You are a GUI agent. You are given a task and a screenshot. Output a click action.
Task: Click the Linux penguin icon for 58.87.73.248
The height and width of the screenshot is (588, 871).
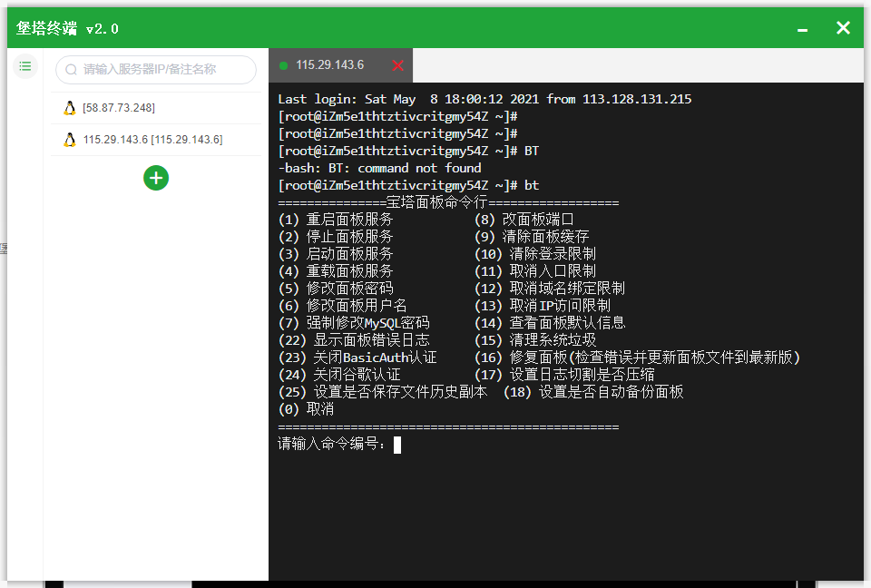point(70,108)
